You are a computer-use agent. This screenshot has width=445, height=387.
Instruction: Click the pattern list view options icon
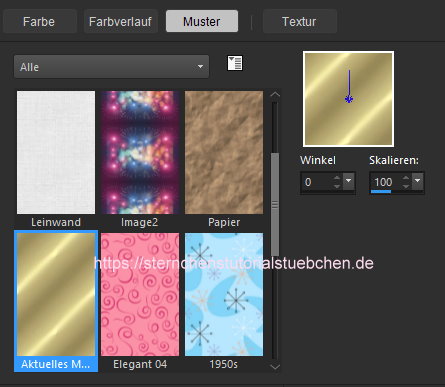[235, 63]
